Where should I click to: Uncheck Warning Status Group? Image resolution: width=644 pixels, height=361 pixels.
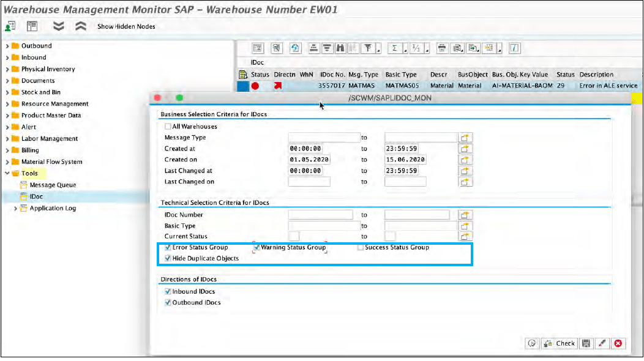click(x=256, y=247)
